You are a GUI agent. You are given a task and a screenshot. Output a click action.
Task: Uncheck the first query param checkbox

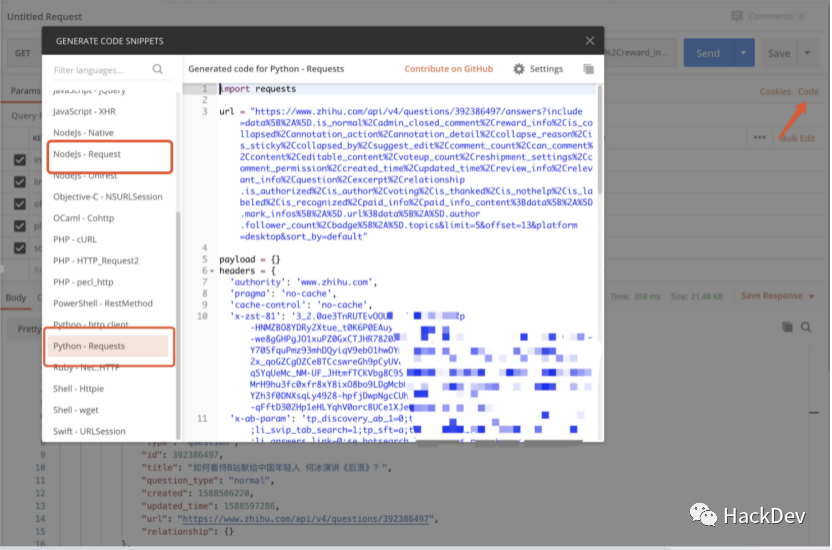(20, 159)
